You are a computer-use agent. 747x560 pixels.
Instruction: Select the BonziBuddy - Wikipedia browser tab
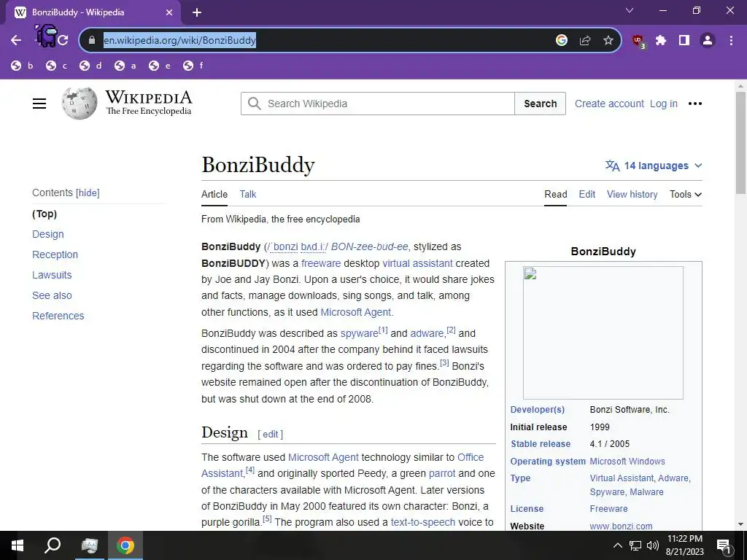point(93,12)
